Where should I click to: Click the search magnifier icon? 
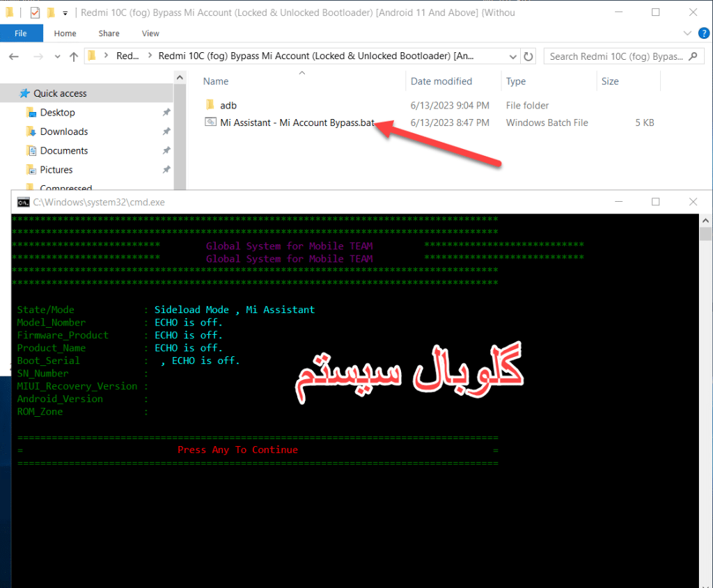click(693, 56)
